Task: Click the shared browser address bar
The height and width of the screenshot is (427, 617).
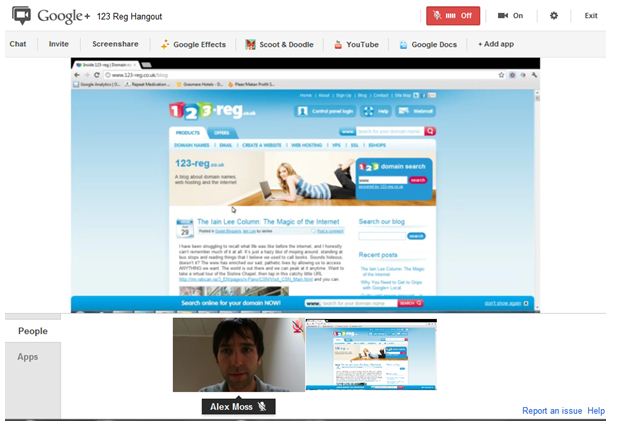Action: click(x=299, y=75)
